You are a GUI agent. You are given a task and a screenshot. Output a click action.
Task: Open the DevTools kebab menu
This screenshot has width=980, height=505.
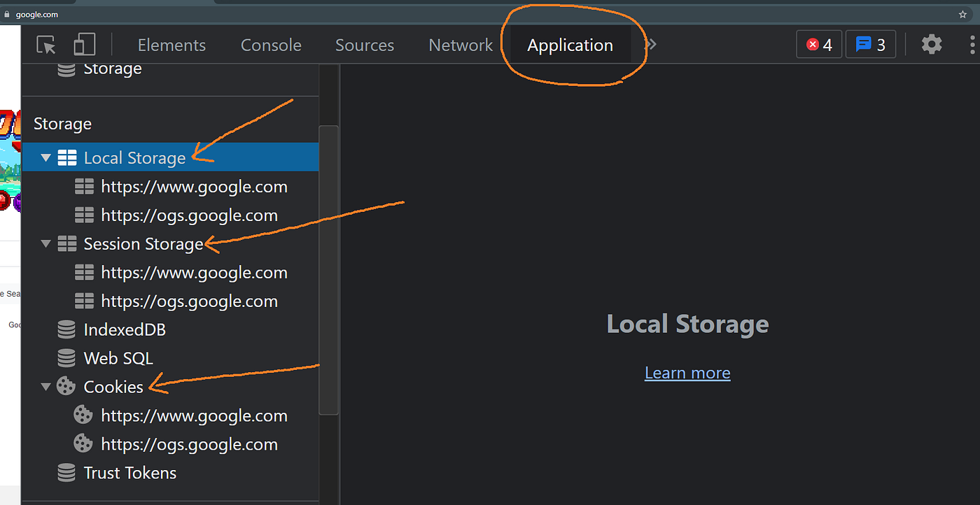coord(972,45)
